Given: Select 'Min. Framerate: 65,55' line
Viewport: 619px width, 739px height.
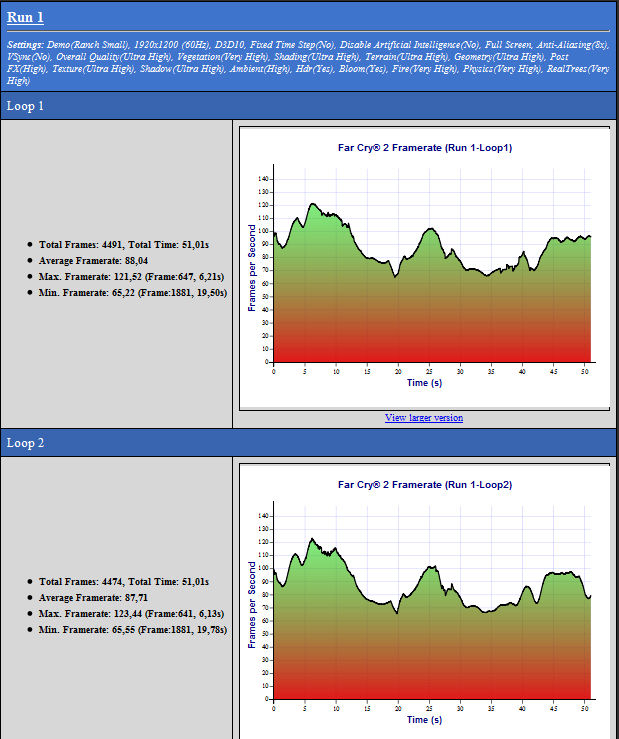Looking at the screenshot, I should coord(133,630).
